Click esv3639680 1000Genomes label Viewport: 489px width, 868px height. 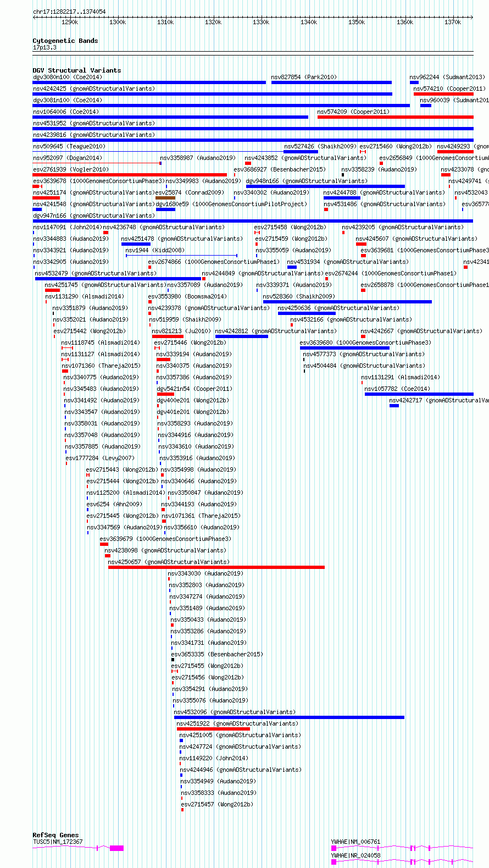point(366,342)
